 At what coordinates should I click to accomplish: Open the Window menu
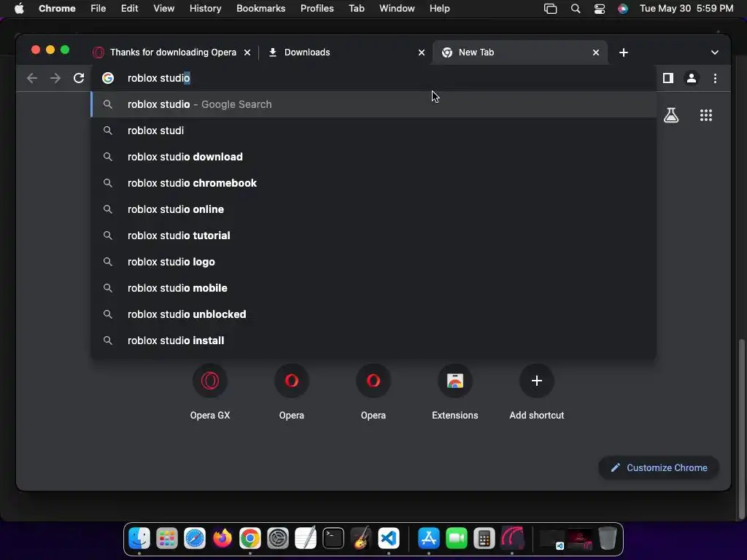[x=397, y=9]
